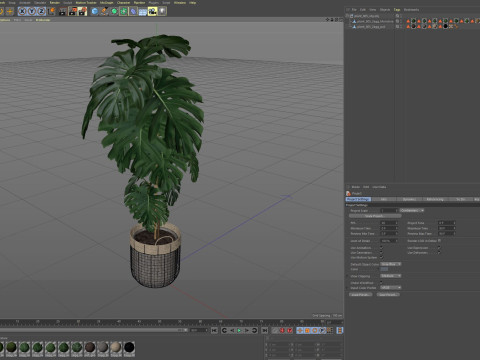Toggle the Y axis lock
This screenshot has height=360, width=480.
(x=32, y=11)
